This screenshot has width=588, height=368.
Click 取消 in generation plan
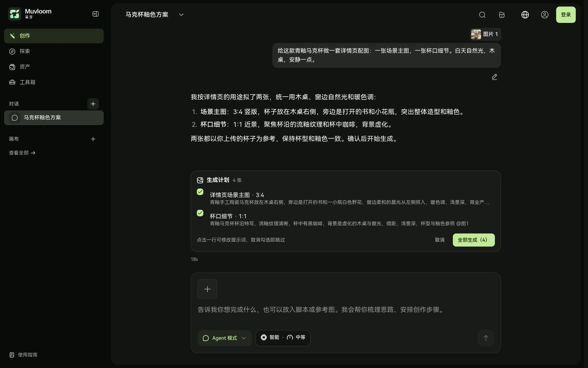[440, 240]
